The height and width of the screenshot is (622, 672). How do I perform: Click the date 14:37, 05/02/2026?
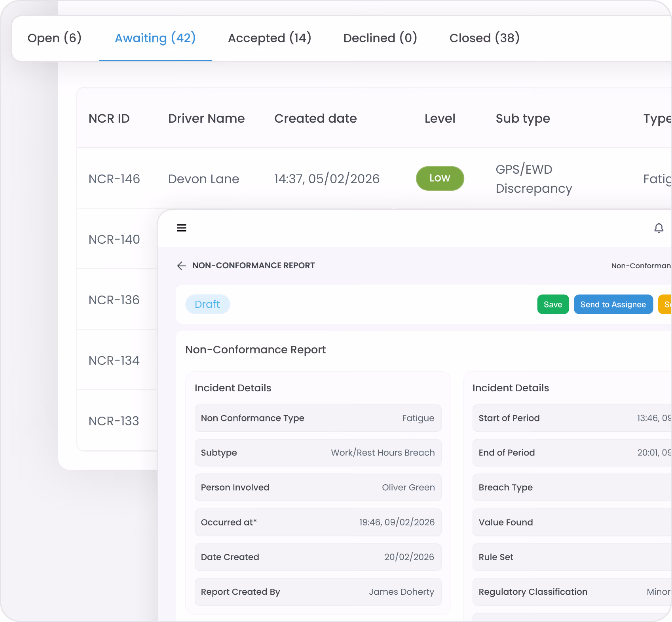point(327,179)
